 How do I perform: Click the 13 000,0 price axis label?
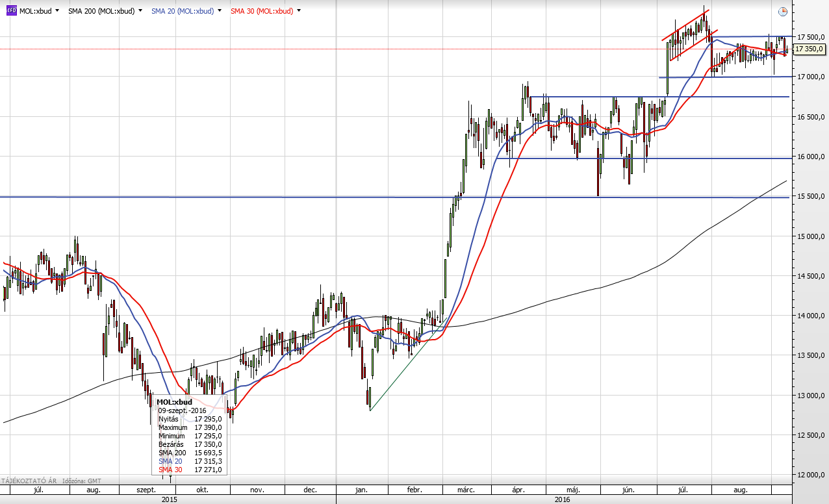tap(810, 396)
